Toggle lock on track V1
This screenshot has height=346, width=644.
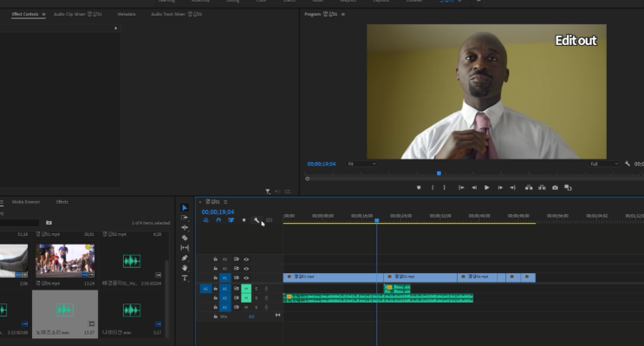pyautogui.click(x=215, y=277)
